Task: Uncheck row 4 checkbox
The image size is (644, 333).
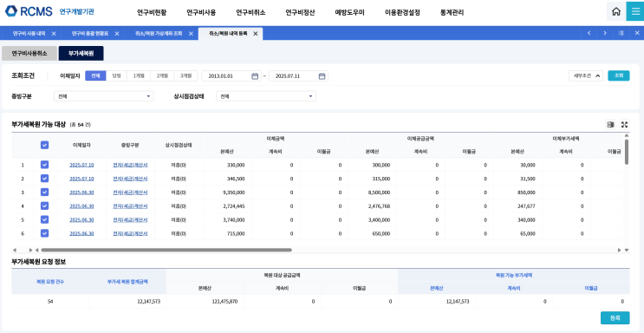Action: click(x=45, y=206)
